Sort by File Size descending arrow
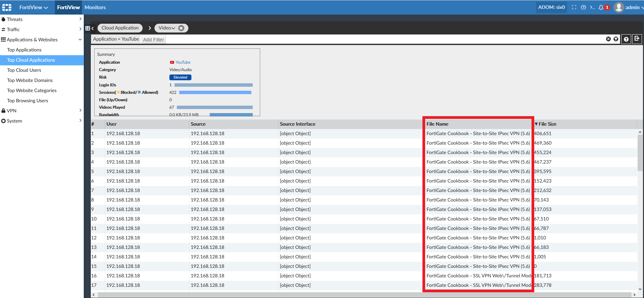The width and height of the screenshot is (644, 298). (x=536, y=124)
